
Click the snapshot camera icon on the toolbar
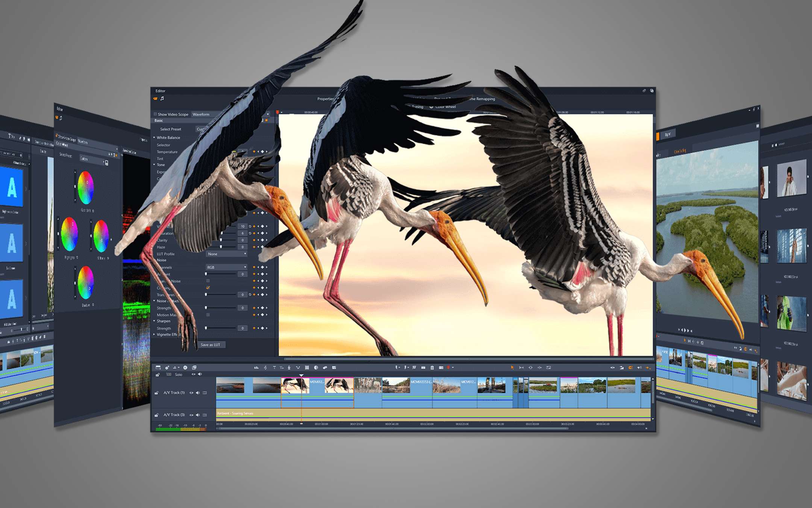441,367
